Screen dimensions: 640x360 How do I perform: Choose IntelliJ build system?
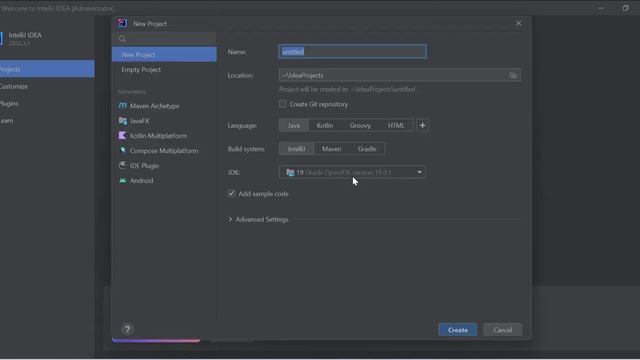coord(296,149)
